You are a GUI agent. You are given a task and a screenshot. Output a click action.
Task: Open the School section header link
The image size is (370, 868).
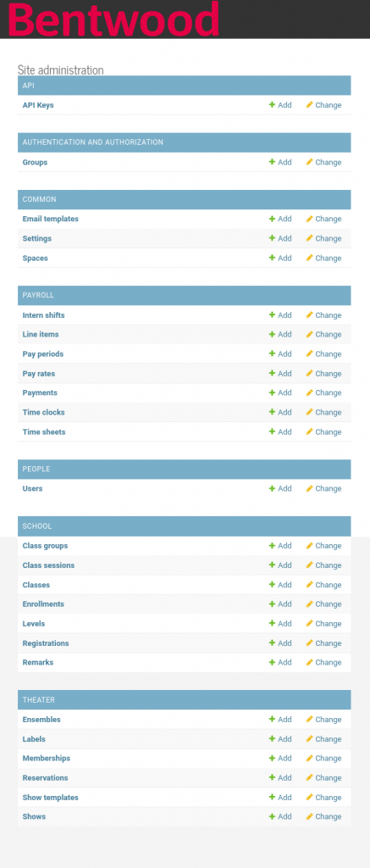tap(37, 526)
